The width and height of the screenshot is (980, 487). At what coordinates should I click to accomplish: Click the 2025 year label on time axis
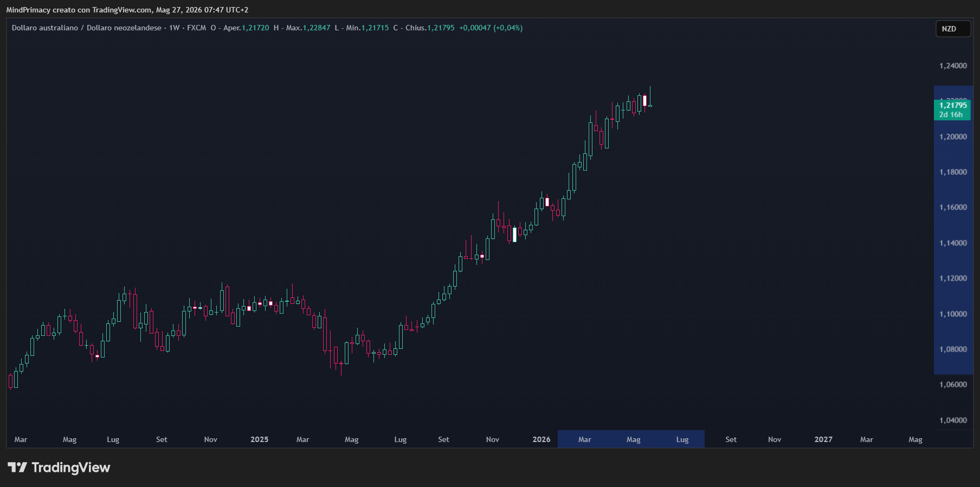260,439
